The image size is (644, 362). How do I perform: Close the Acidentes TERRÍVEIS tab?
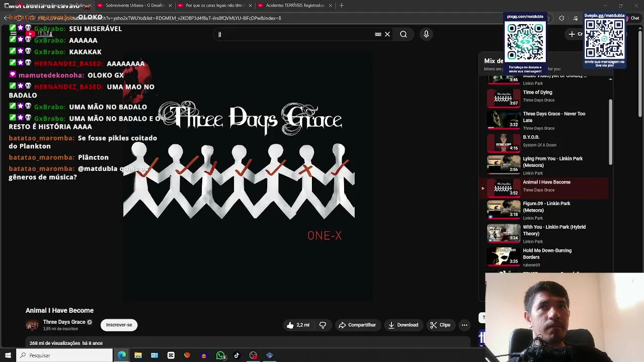click(330, 6)
